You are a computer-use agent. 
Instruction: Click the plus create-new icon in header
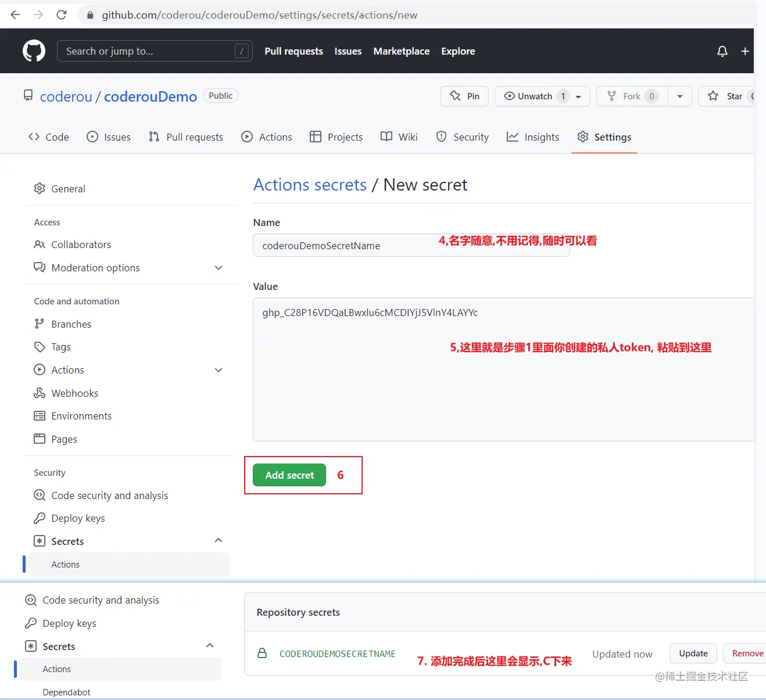pyautogui.click(x=745, y=51)
